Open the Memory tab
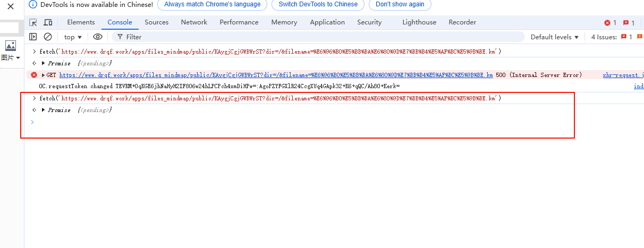Viewport: 644px width, 248px height. coord(284,22)
